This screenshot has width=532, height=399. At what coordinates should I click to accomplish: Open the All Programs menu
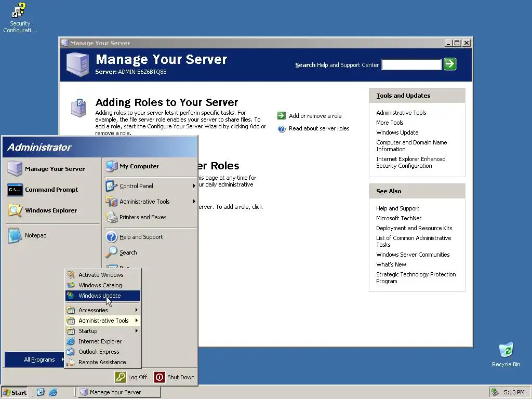point(35,360)
